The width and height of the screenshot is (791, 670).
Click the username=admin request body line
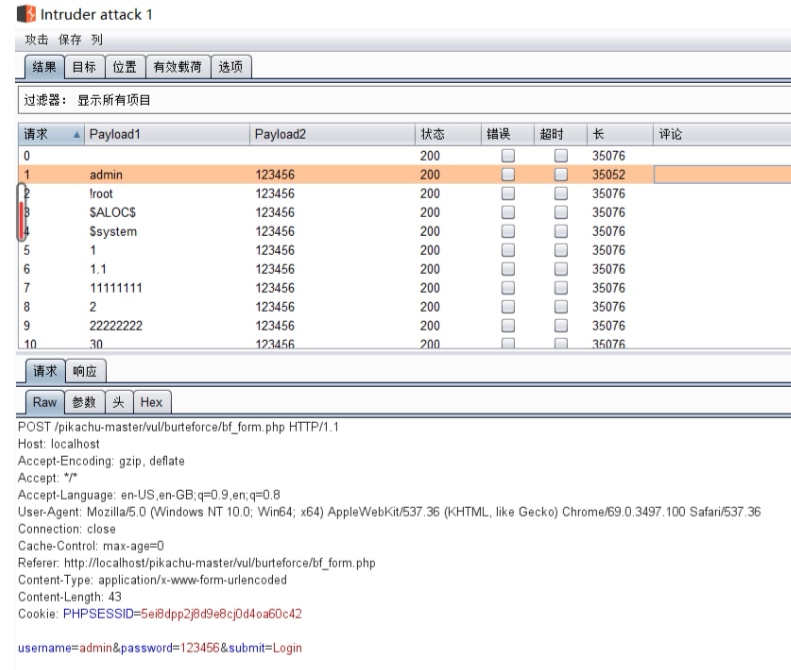160,648
